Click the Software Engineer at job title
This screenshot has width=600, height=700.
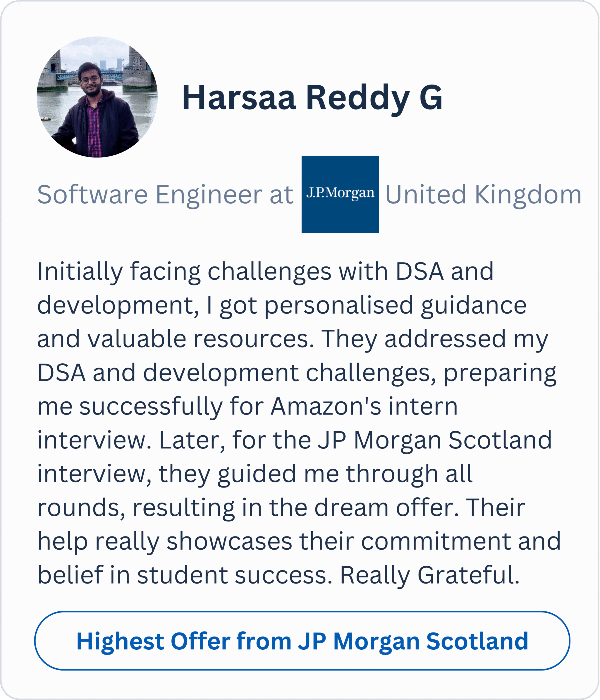pos(165,195)
